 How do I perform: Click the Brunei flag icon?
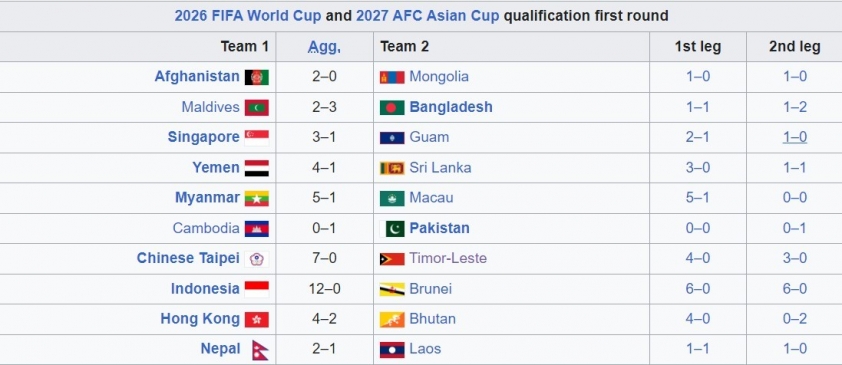392,289
